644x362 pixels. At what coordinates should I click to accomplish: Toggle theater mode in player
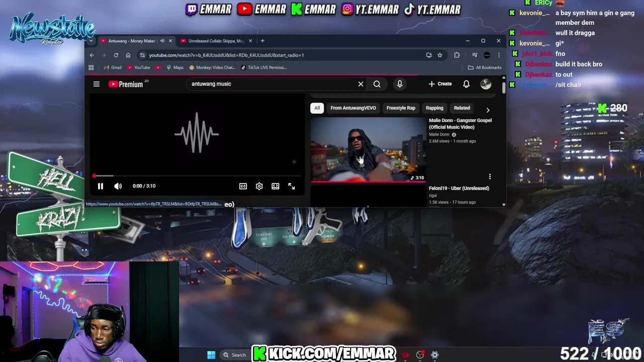point(275,186)
